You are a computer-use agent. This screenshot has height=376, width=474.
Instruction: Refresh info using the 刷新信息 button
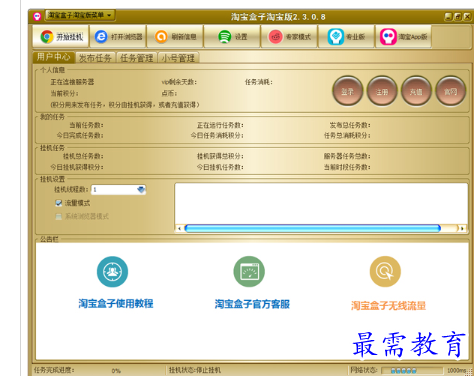(175, 36)
